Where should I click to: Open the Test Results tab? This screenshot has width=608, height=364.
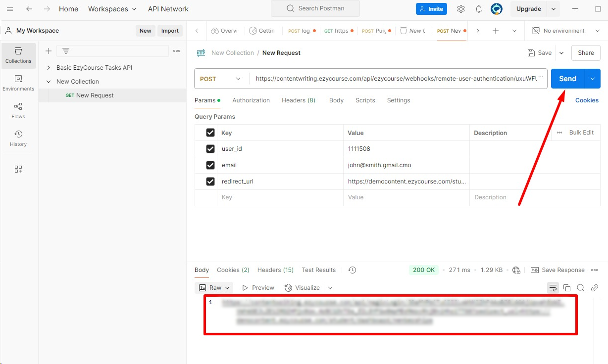[319, 270]
